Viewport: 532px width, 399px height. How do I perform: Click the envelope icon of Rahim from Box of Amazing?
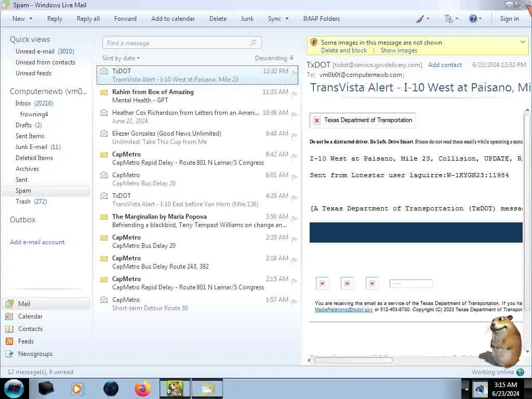[x=104, y=92]
